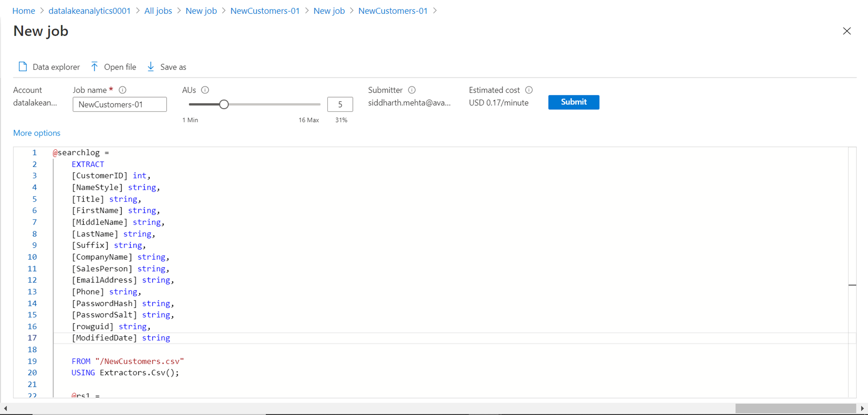
Task: Place cursor on [MiddleName] string line
Action: [118, 222]
